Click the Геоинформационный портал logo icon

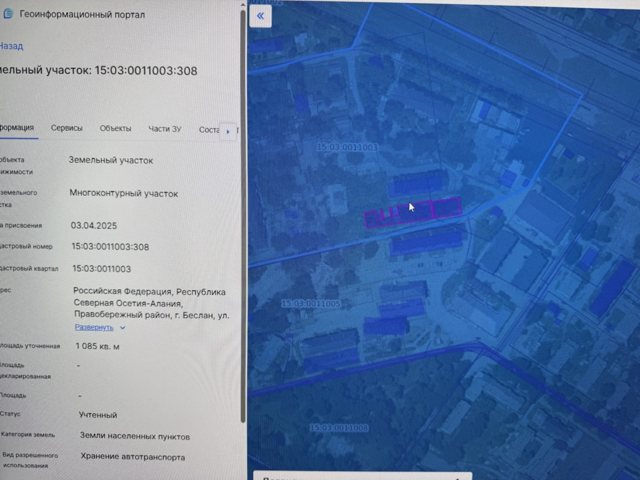(x=7, y=14)
